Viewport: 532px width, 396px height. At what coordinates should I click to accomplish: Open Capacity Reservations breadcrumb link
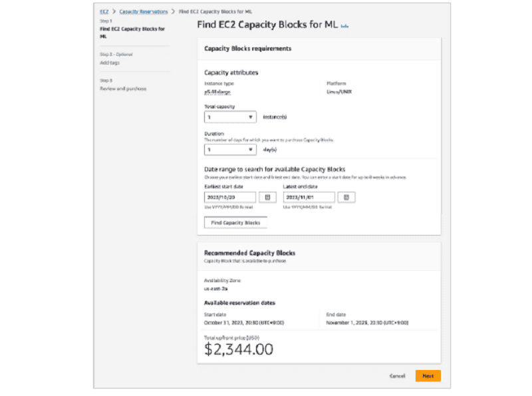coord(144,11)
